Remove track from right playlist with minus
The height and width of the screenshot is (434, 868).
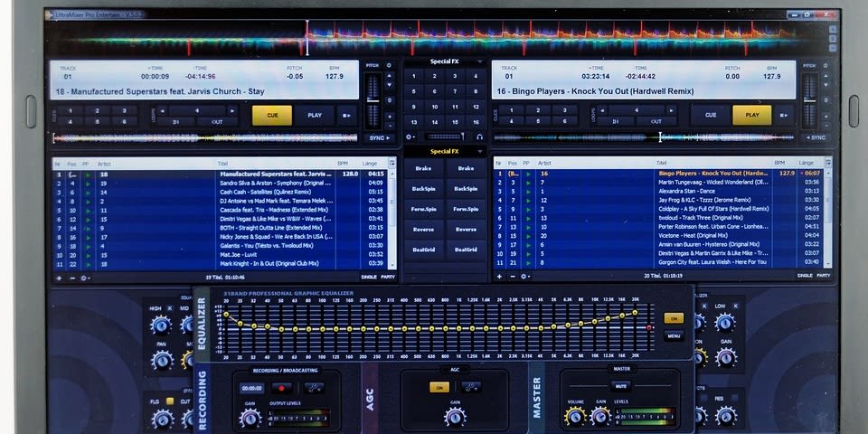tap(512, 277)
